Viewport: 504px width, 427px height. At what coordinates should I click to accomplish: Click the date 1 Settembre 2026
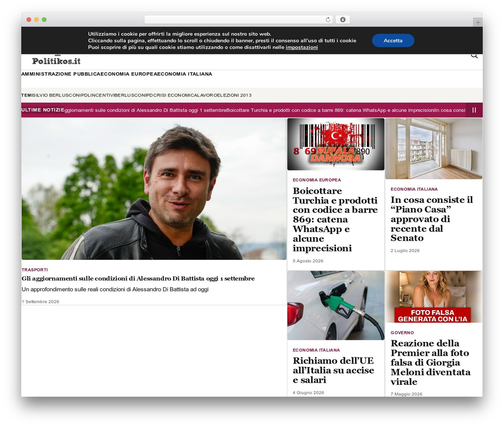coord(41,302)
